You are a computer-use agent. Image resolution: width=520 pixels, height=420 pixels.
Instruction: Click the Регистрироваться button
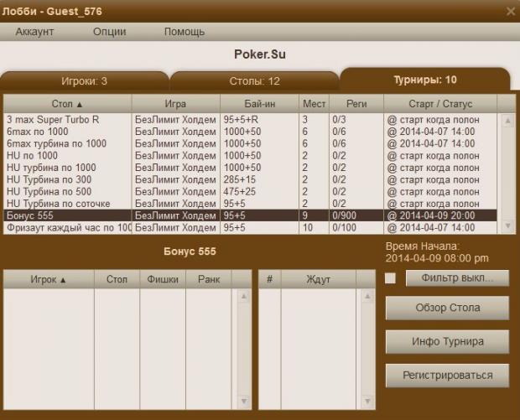tap(447, 376)
